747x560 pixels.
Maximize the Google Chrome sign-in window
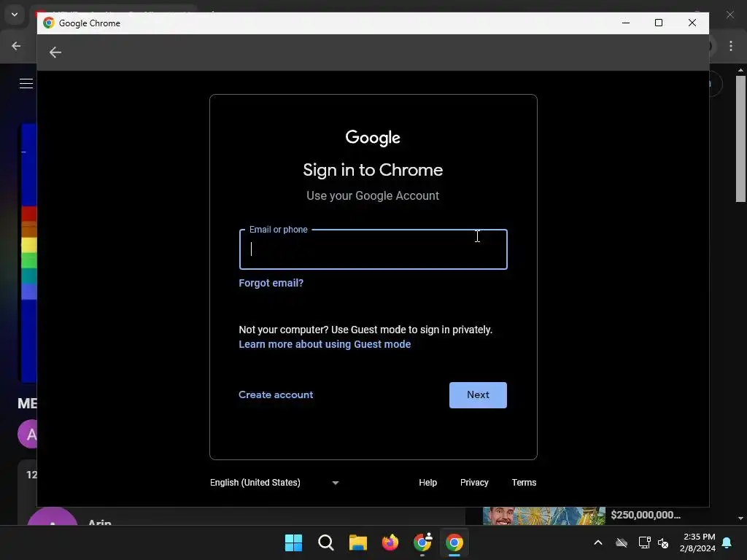659,23
